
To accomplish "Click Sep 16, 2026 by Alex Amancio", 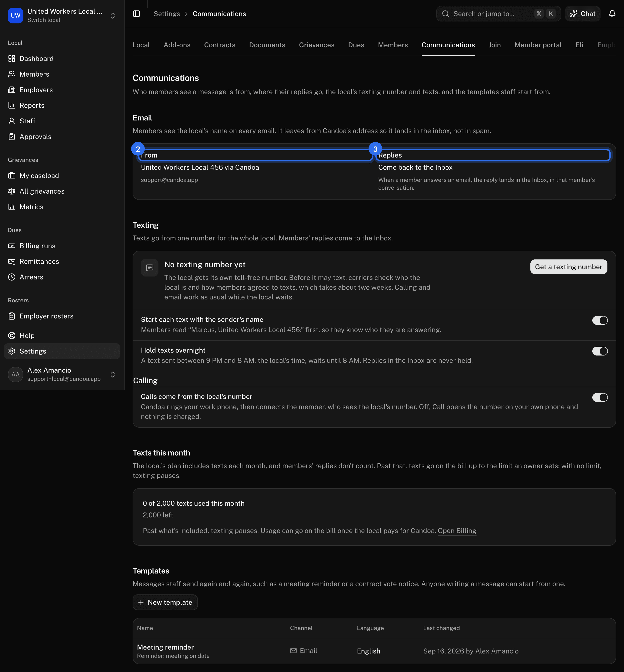I will (x=471, y=651).
